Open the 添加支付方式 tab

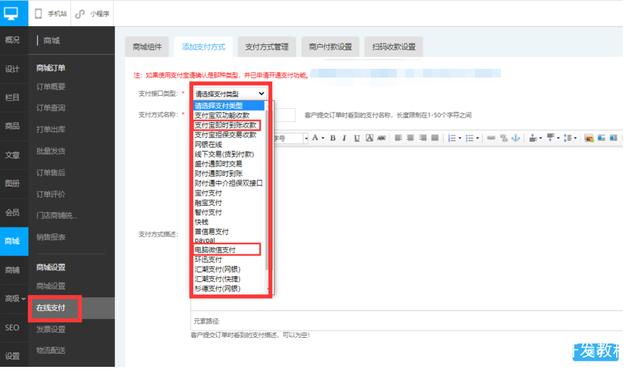point(203,47)
